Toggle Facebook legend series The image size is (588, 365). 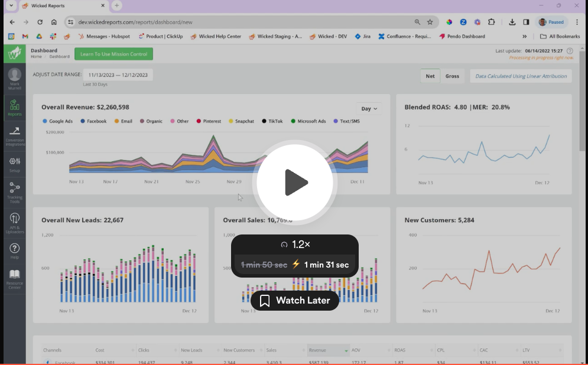(93, 121)
